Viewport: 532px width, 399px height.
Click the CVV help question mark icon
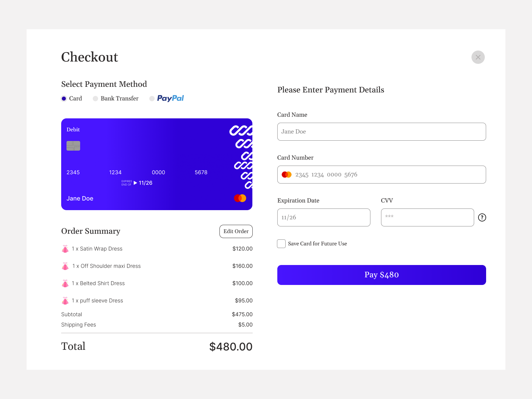tap(482, 217)
